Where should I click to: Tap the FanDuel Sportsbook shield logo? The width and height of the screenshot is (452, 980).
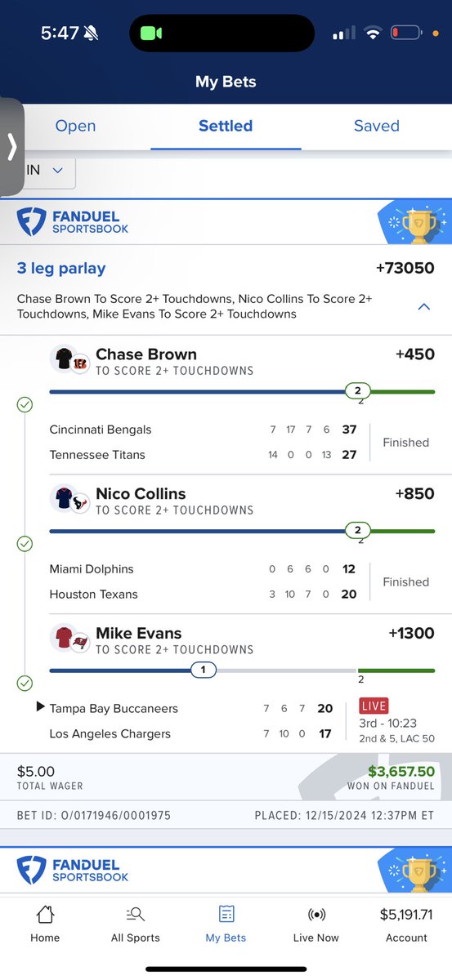[x=33, y=223]
